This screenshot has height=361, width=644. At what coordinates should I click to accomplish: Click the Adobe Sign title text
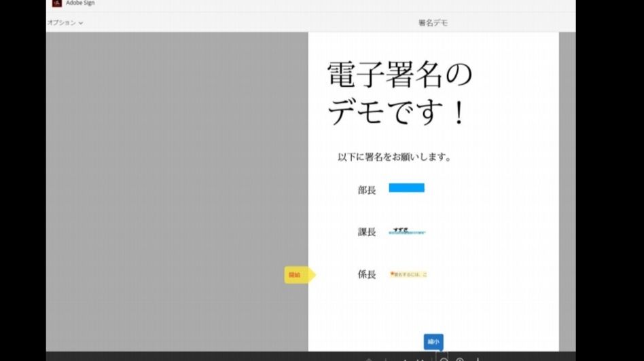pos(80,3)
